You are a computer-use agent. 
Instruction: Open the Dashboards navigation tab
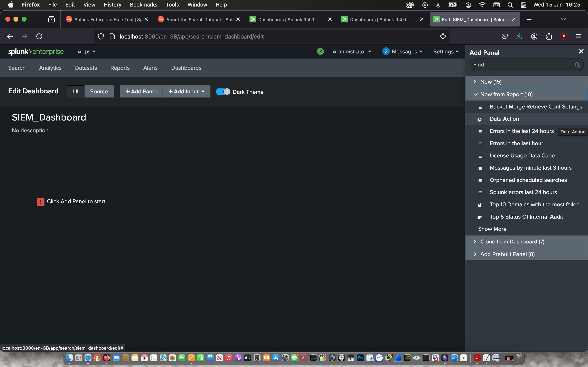coord(186,68)
